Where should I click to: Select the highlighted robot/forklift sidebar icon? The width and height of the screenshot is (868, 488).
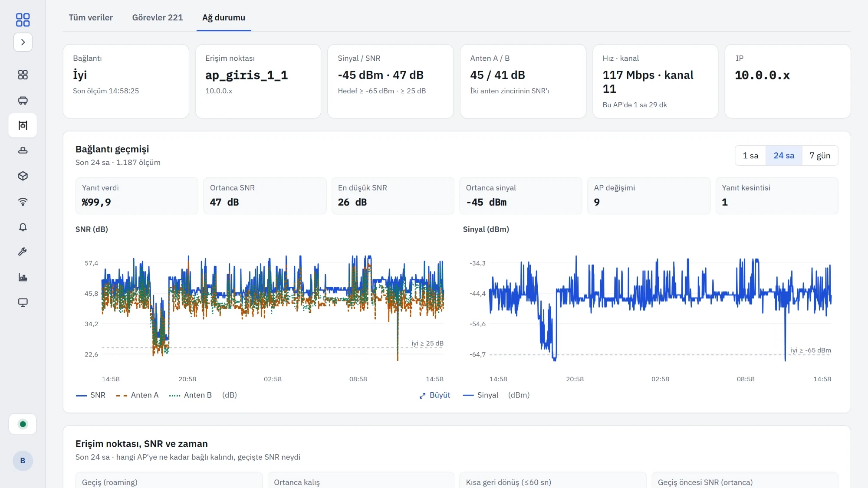[23, 125]
